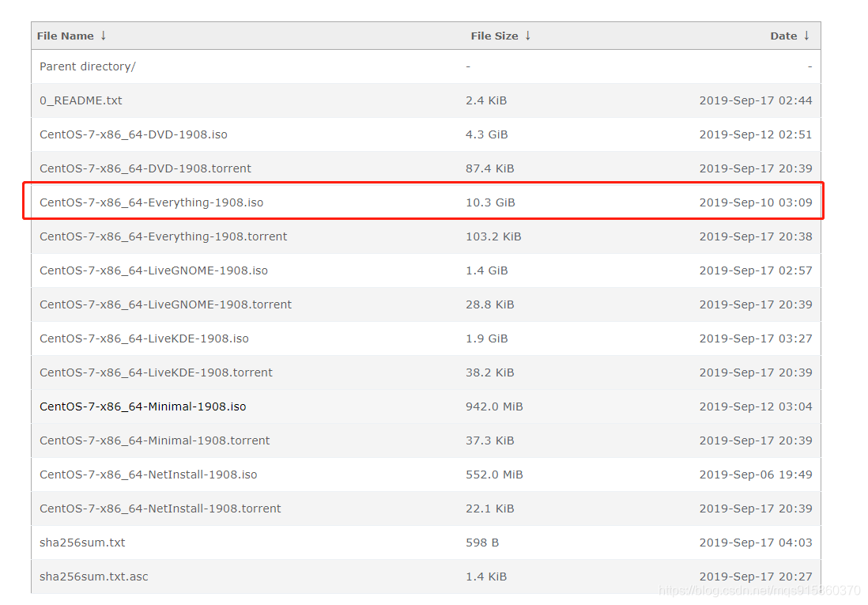Download CentOS-7-x86_64-Minimal-1908.torrent
Image resolution: width=868 pixels, height=605 pixels.
(x=154, y=441)
